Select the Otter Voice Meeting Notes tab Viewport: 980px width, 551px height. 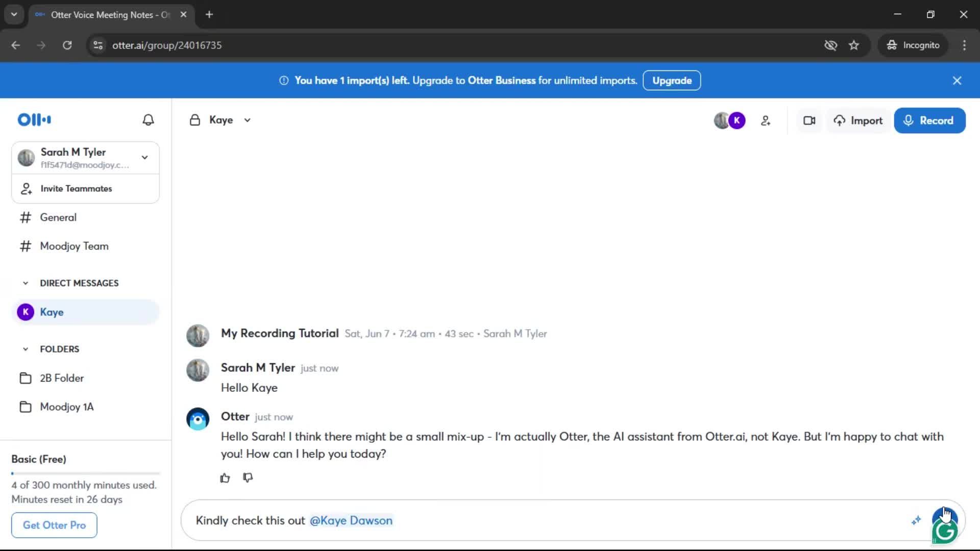pyautogui.click(x=111, y=15)
